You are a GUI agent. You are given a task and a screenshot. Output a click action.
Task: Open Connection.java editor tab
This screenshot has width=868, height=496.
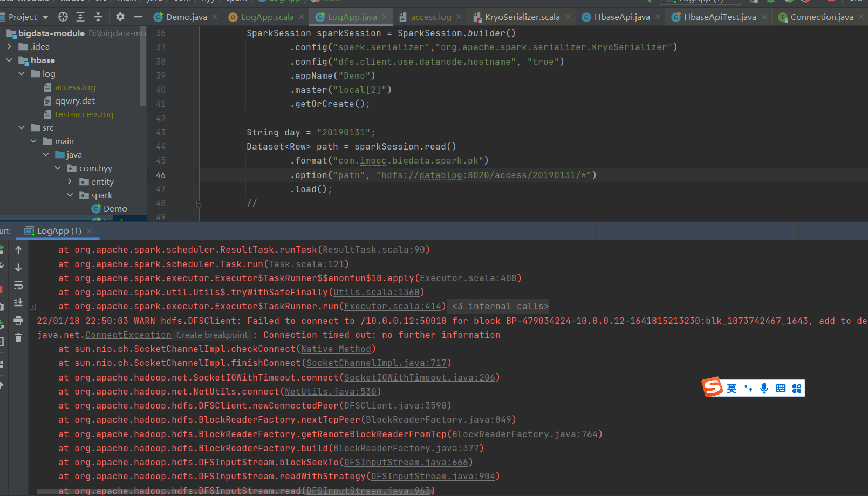click(x=822, y=17)
